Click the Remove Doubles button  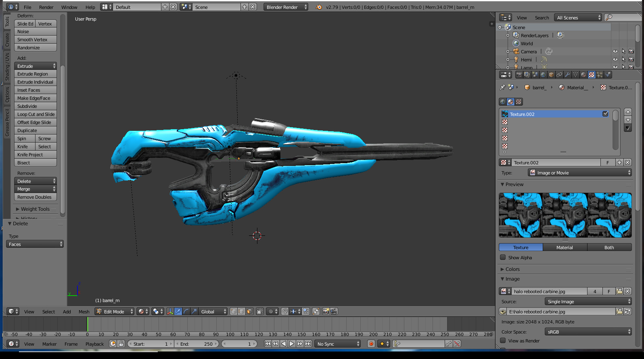tap(36, 197)
